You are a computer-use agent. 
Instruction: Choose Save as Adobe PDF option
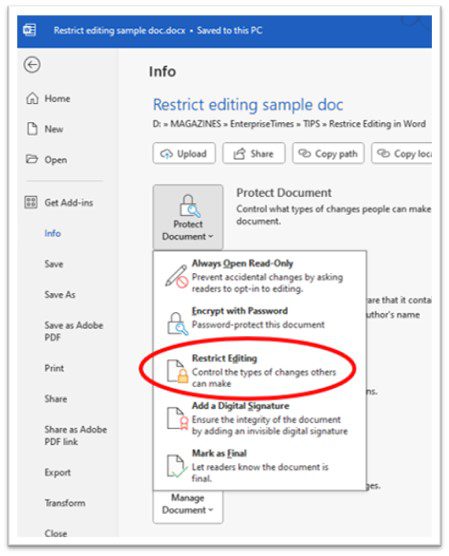[x=74, y=331]
